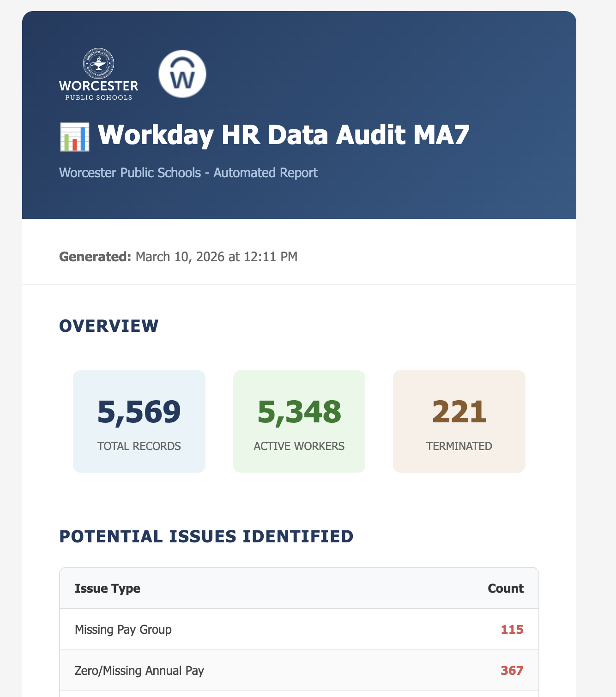Click the red 367 count value
The image size is (616, 697).
[x=513, y=671]
